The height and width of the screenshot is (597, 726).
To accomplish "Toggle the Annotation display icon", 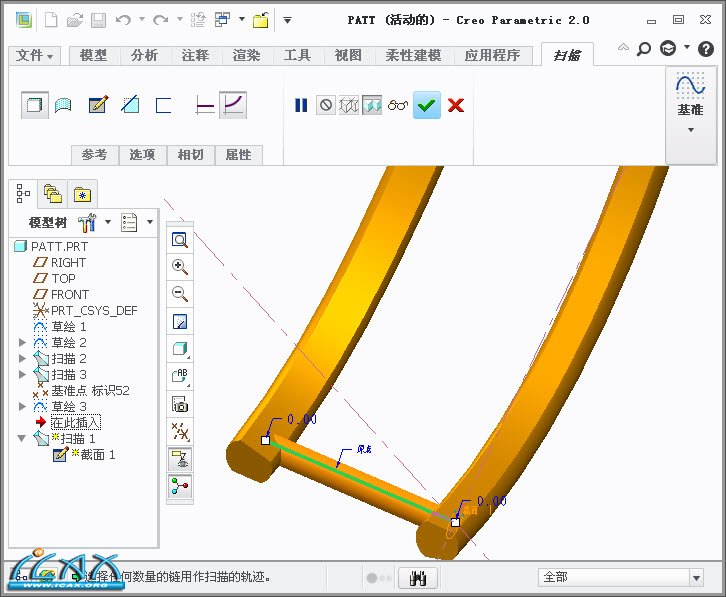I will pos(180,459).
